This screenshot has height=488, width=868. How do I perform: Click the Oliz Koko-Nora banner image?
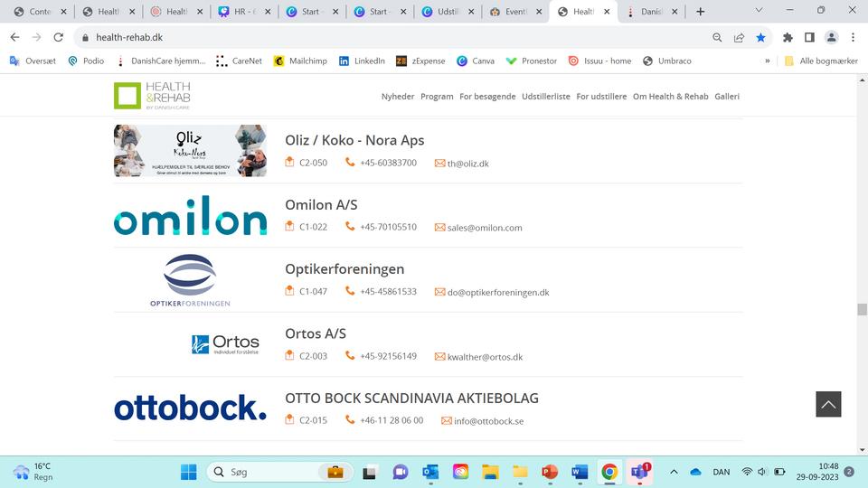tap(190, 151)
